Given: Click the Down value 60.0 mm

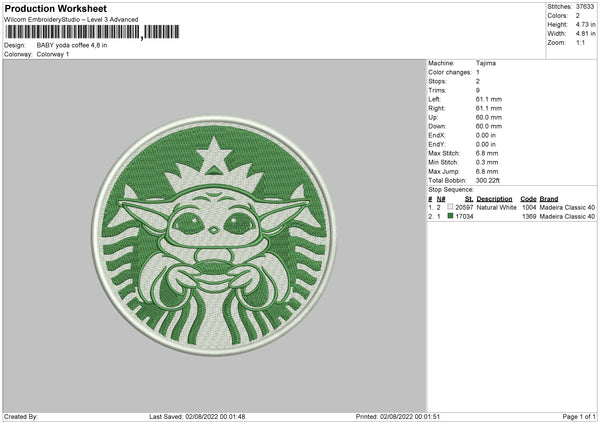Looking at the screenshot, I should point(489,126).
